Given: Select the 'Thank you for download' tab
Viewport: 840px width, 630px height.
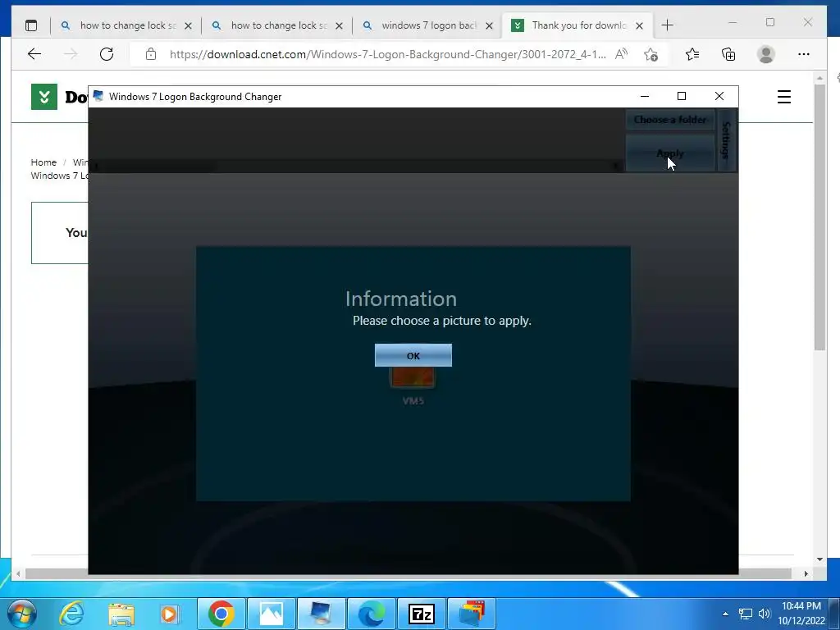Looking at the screenshot, I should 578,25.
